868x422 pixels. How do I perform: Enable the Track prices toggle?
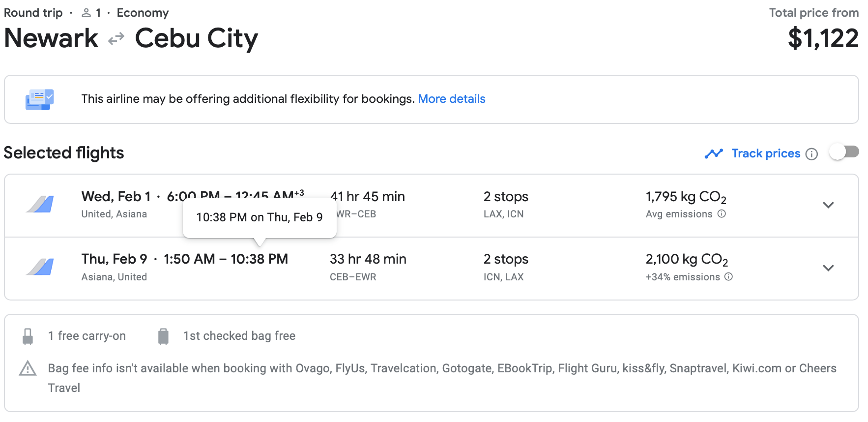[x=844, y=152]
